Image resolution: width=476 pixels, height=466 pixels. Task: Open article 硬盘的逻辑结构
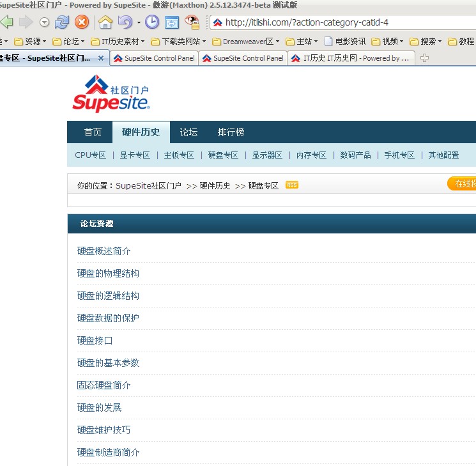[x=108, y=295]
